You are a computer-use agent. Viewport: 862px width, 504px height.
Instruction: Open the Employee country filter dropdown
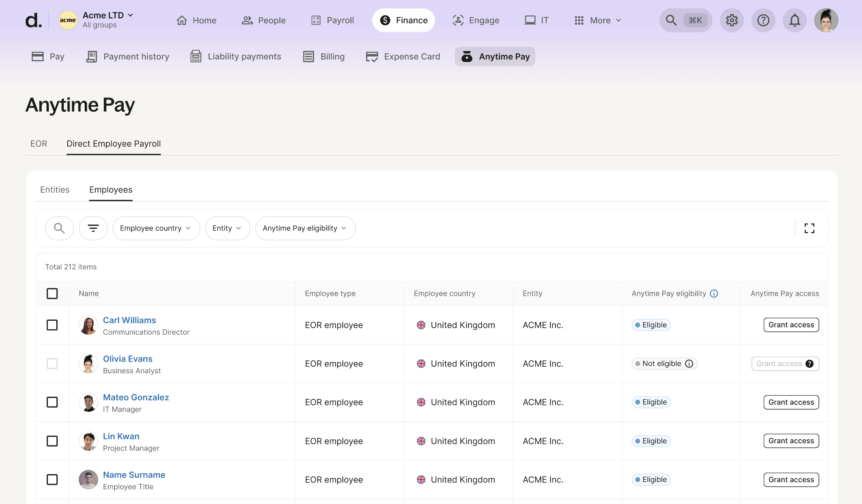156,228
